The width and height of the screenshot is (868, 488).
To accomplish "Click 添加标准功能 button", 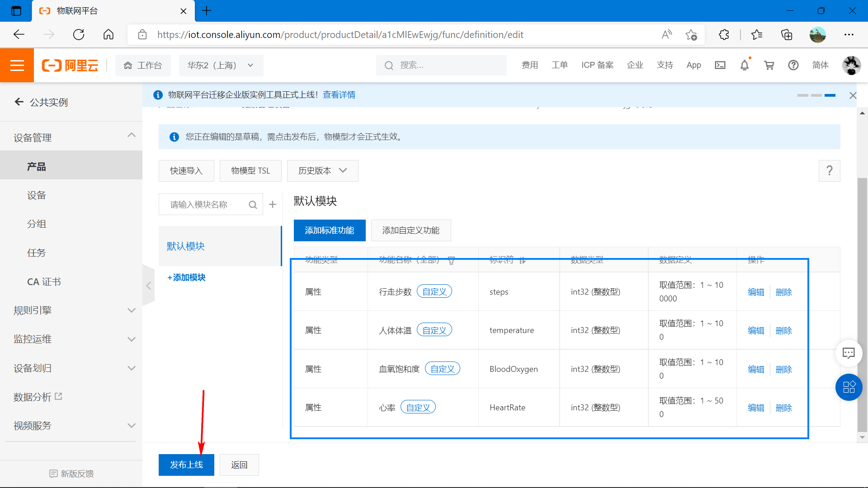I will 330,230.
